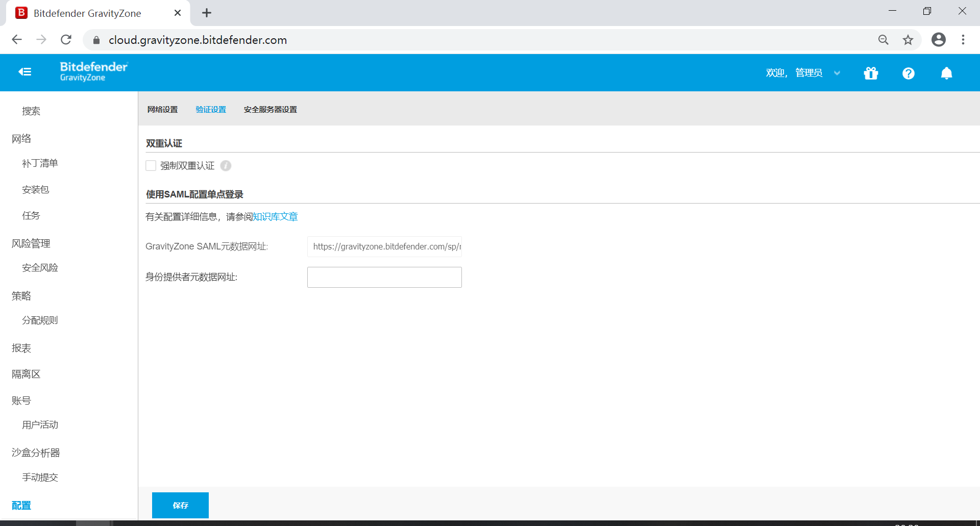The height and width of the screenshot is (526, 980).
Task: Open the 知识库文章 knowledge base link
Action: click(x=275, y=217)
